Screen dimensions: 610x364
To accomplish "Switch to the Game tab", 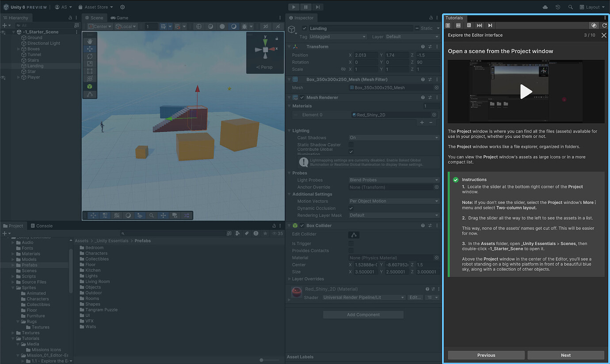I will pos(119,18).
